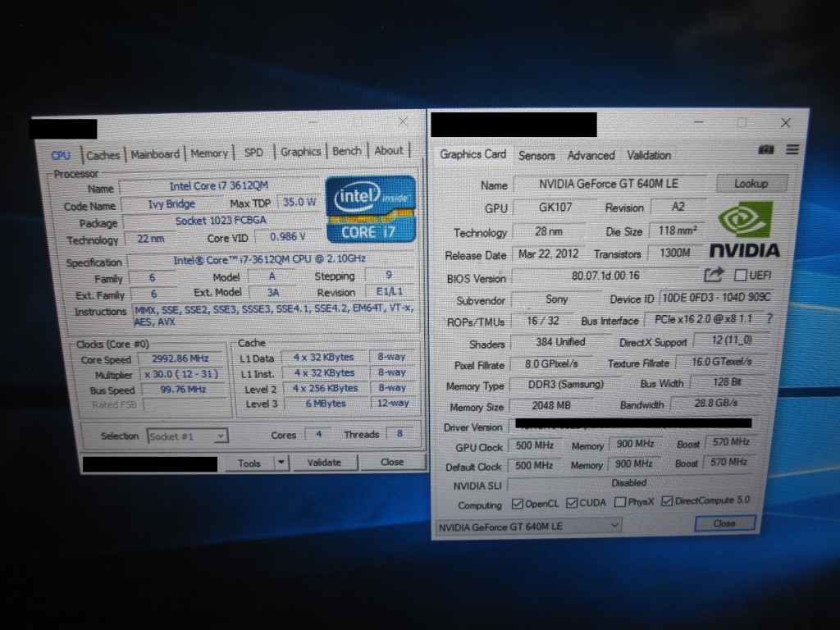Screen dimensions: 840x630
Task: Click the GPU value GK107
Action: (555, 208)
